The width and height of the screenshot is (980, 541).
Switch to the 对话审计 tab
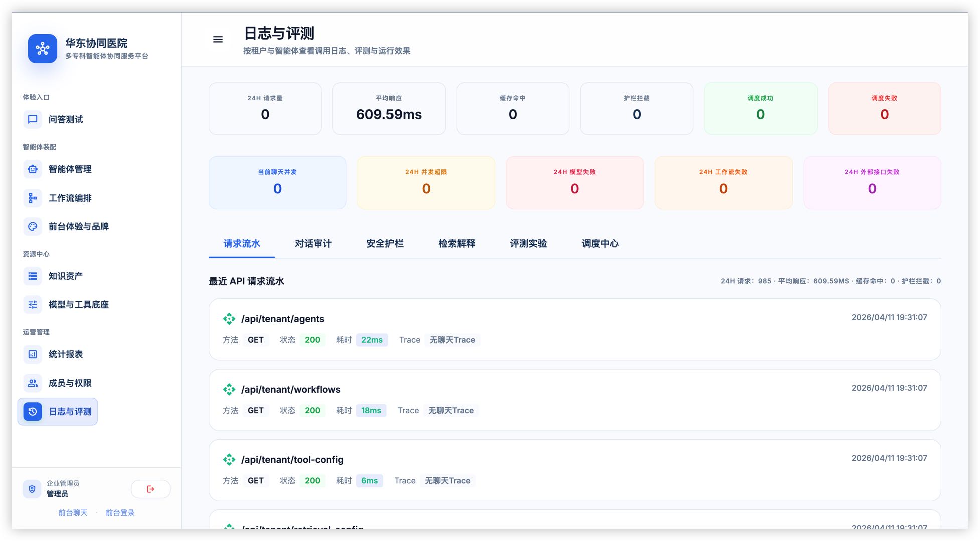click(x=313, y=244)
